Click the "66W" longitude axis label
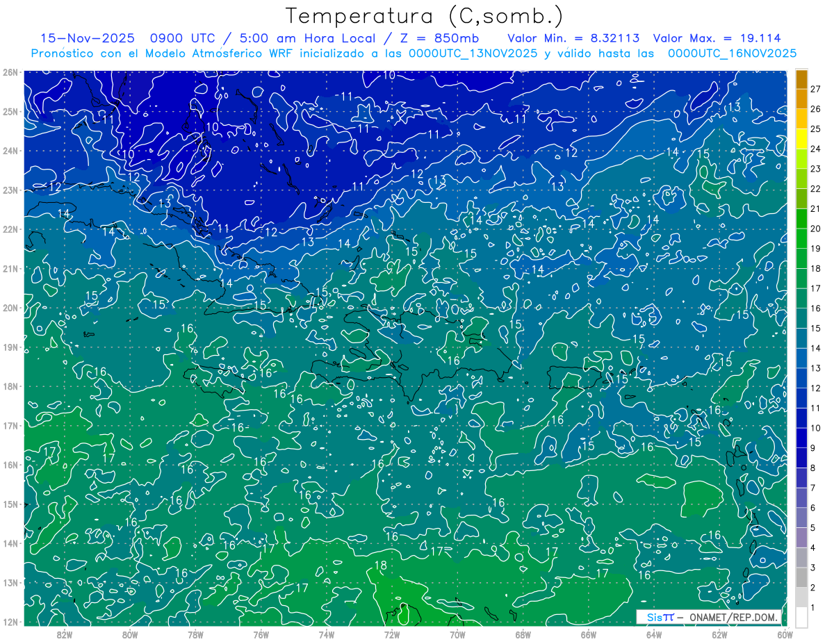This screenshot has width=834, height=644. point(588,634)
